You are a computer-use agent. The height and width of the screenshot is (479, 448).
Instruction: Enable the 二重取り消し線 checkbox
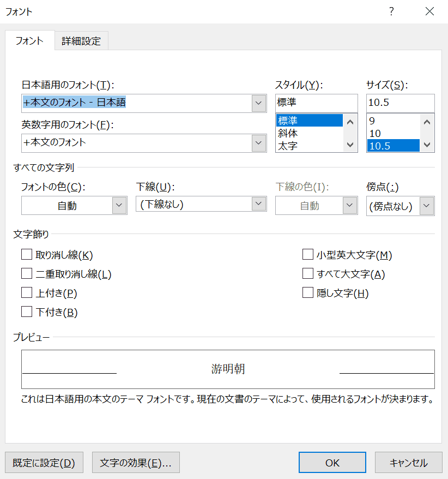point(27,273)
